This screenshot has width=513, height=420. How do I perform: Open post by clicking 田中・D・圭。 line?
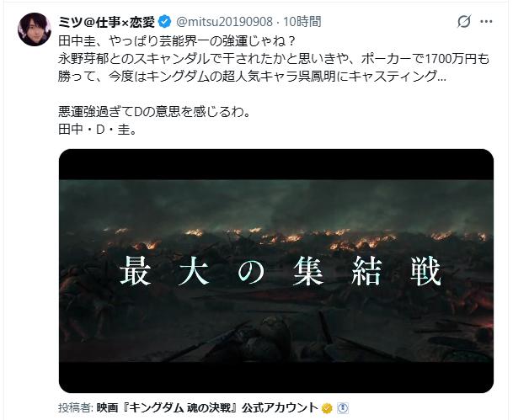98,130
